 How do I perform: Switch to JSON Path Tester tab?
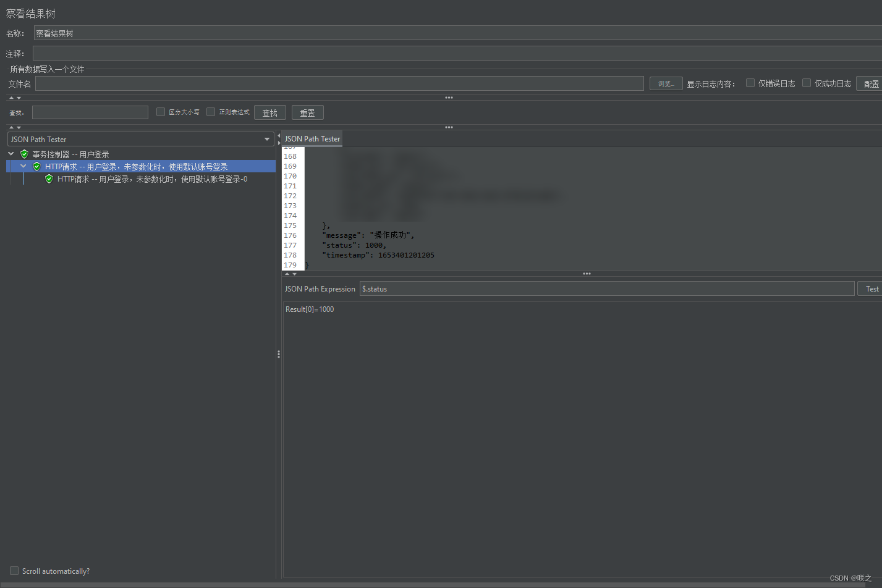(x=312, y=139)
